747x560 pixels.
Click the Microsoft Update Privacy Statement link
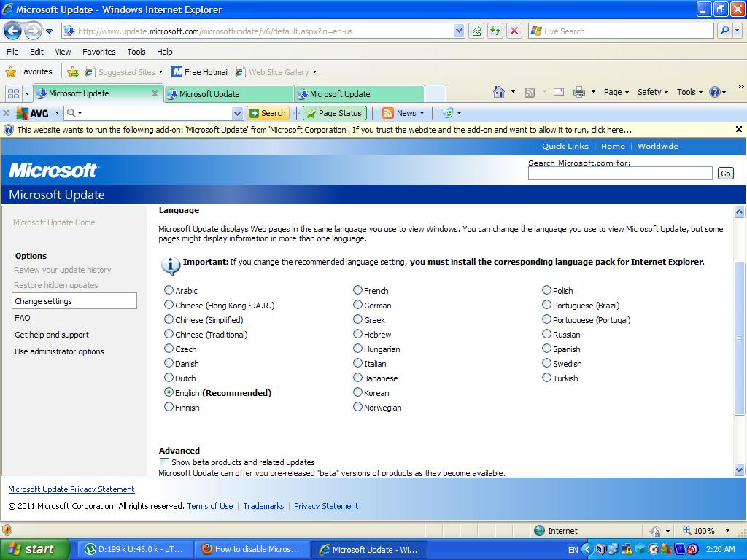(x=71, y=489)
